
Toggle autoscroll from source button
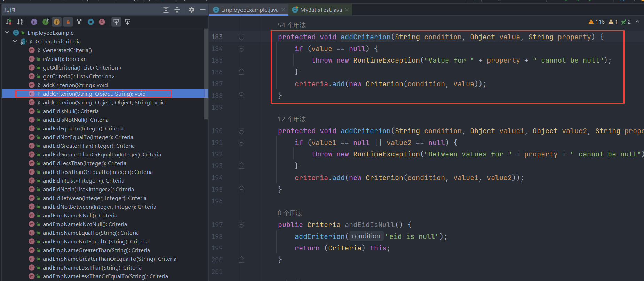click(128, 22)
